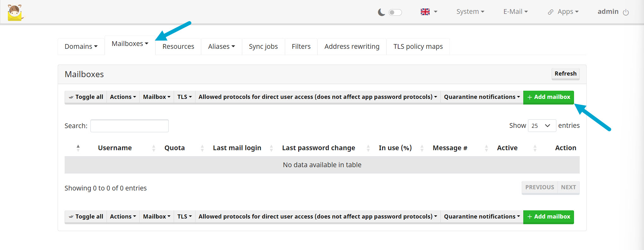644x250 pixels.
Task: Click the admin logout power icon
Action: (626, 12)
